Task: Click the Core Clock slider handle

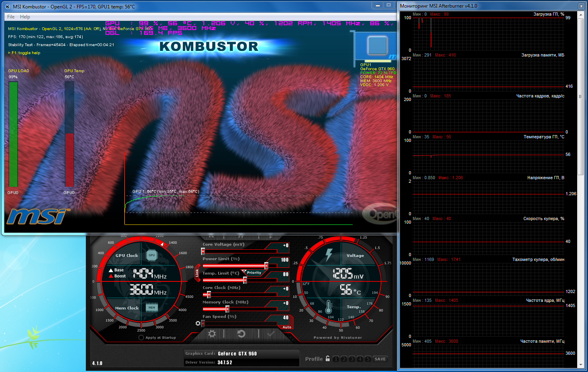Action: pyautogui.click(x=209, y=295)
